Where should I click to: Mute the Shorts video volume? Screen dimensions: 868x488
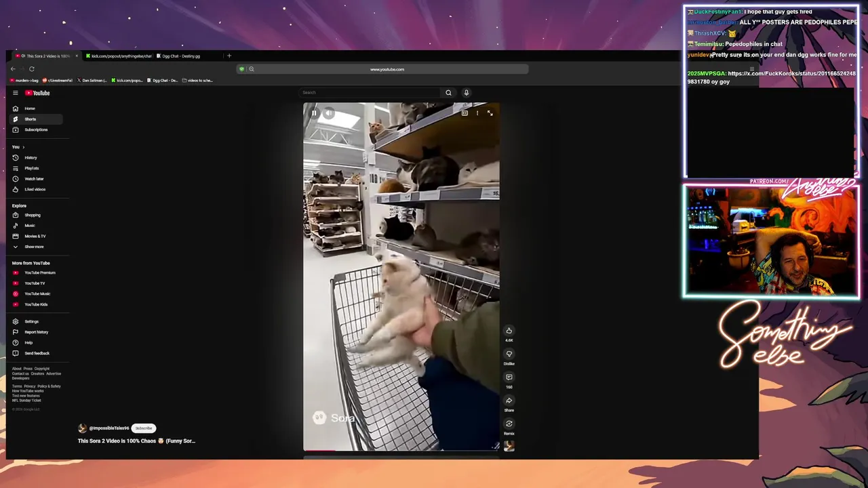pos(329,113)
